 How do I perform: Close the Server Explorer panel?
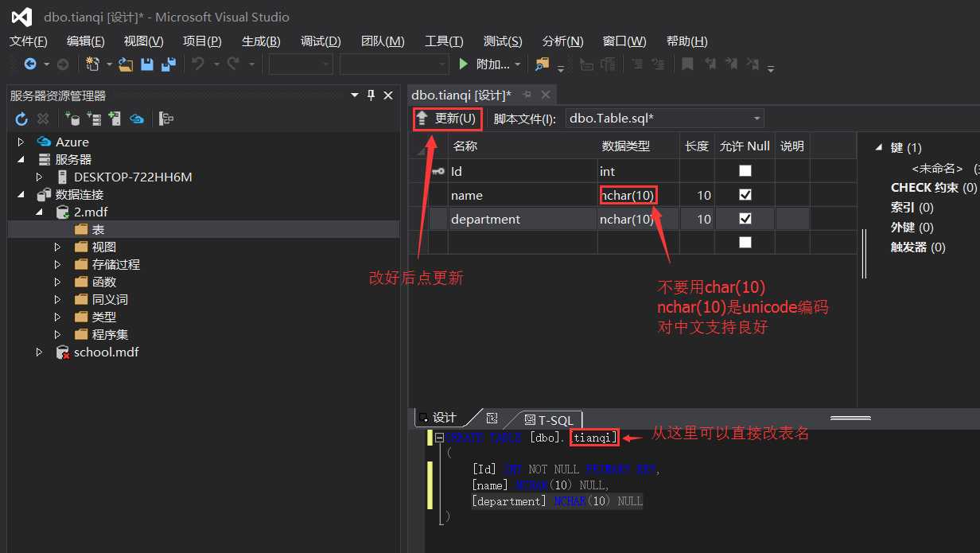(388, 95)
